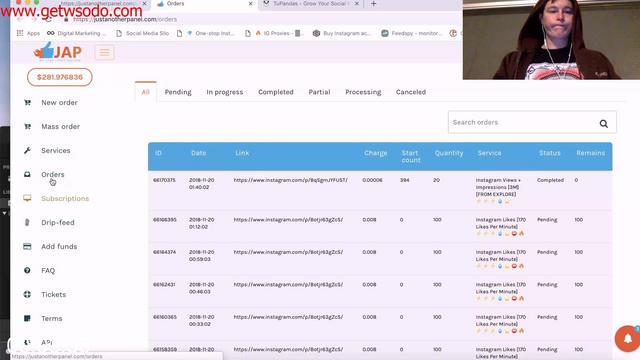640x360 pixels.
Task: Open Buy Instagram ac... bookmark
Action: 341,33
